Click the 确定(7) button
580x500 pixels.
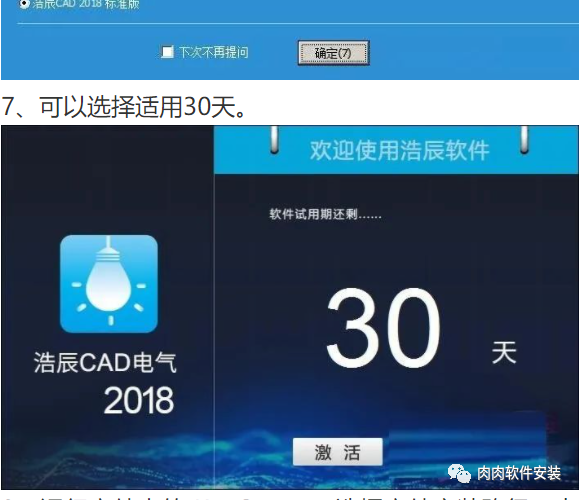click(x=333, y=53)
